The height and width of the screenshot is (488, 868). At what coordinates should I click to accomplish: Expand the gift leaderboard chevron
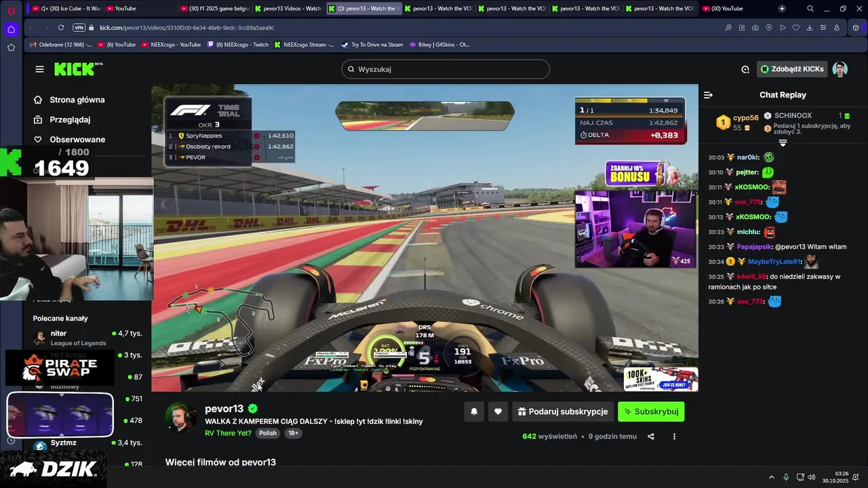(x=783, y=143)
